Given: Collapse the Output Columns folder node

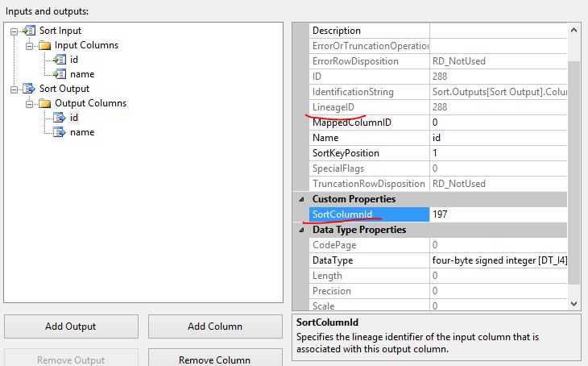Looking at the screenshot, I should 29,104.
